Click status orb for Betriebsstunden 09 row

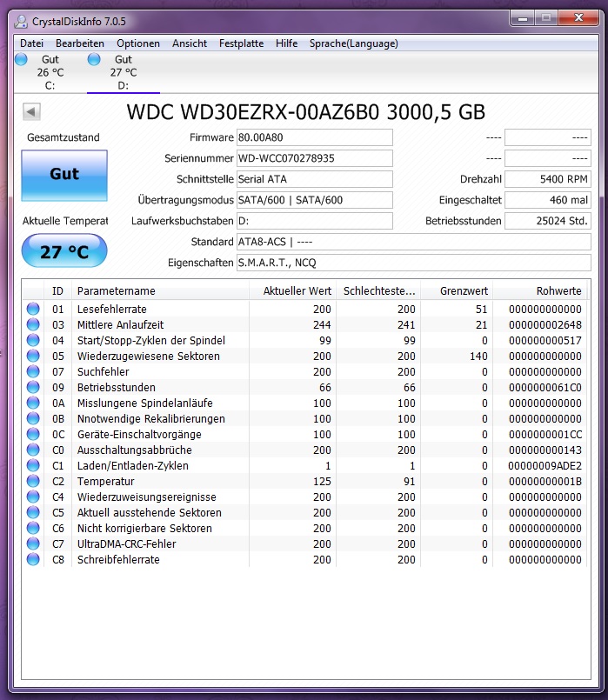pos(33,387)
